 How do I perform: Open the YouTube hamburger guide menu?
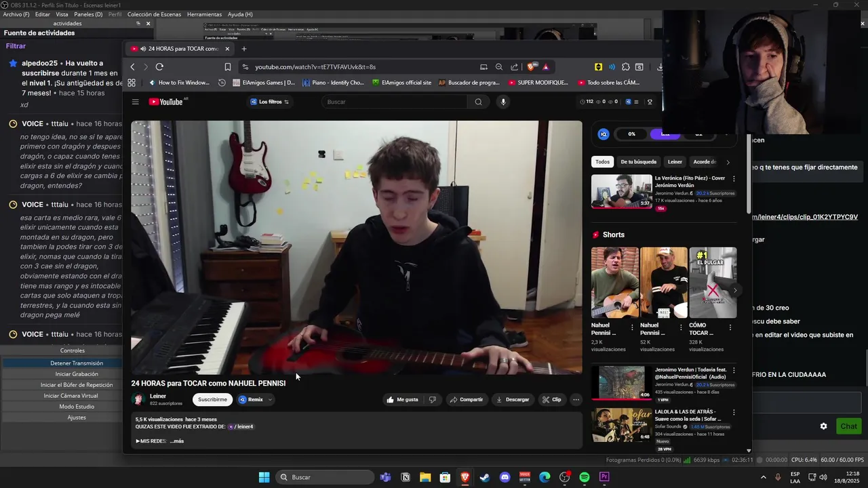tap(136, 102)
